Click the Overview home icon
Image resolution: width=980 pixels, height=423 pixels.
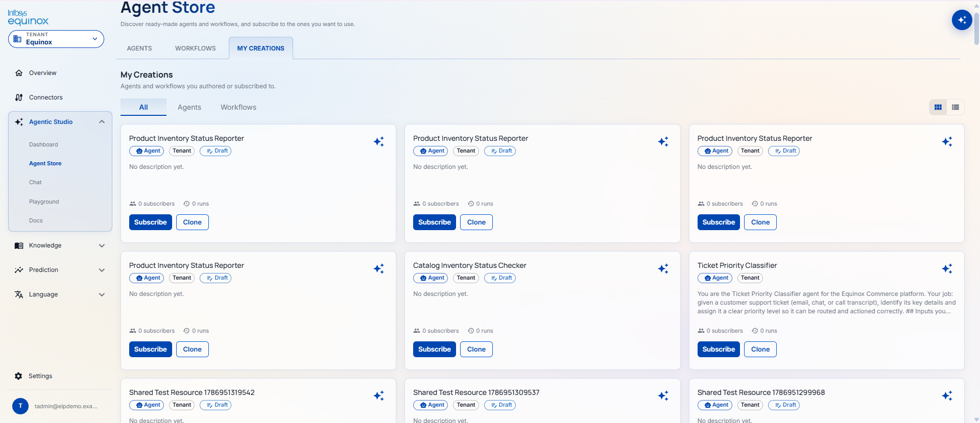point(19,73)
